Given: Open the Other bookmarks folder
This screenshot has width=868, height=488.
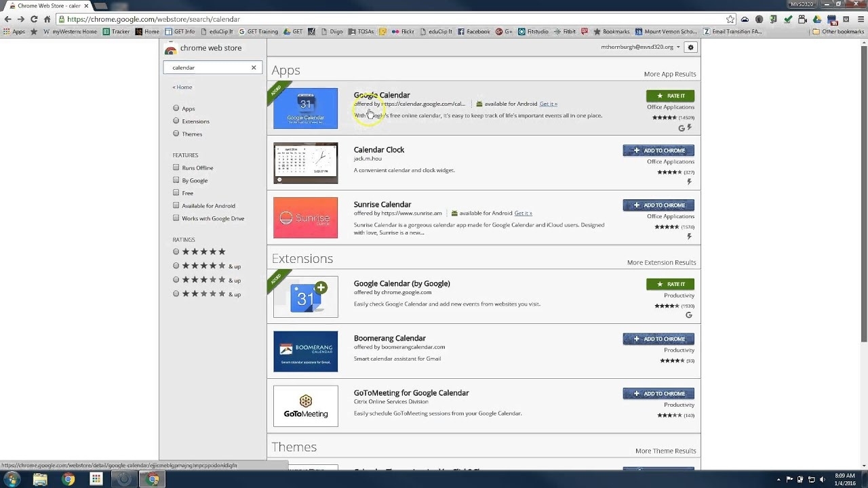Looking at the screenshot, I should [x=838, y=31].
